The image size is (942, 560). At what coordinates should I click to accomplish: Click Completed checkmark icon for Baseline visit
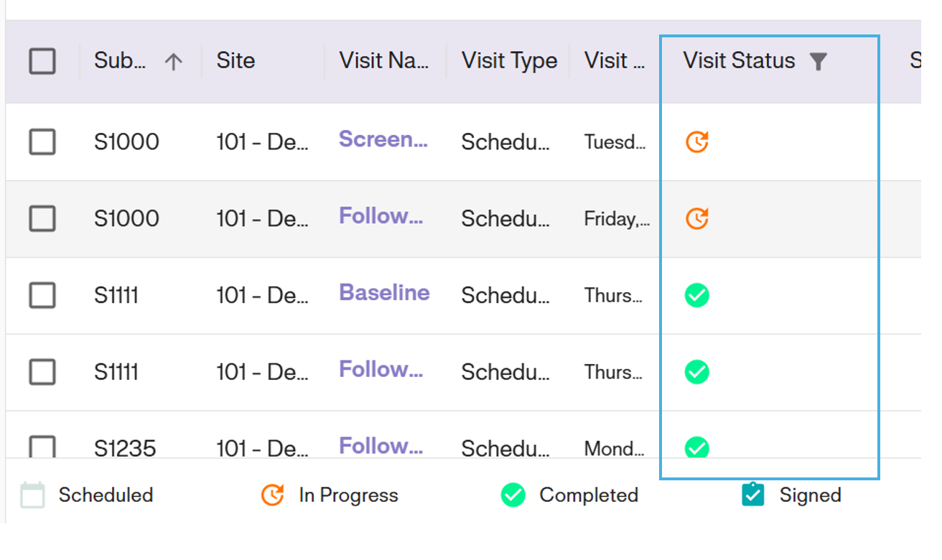[x=696, y=295]
